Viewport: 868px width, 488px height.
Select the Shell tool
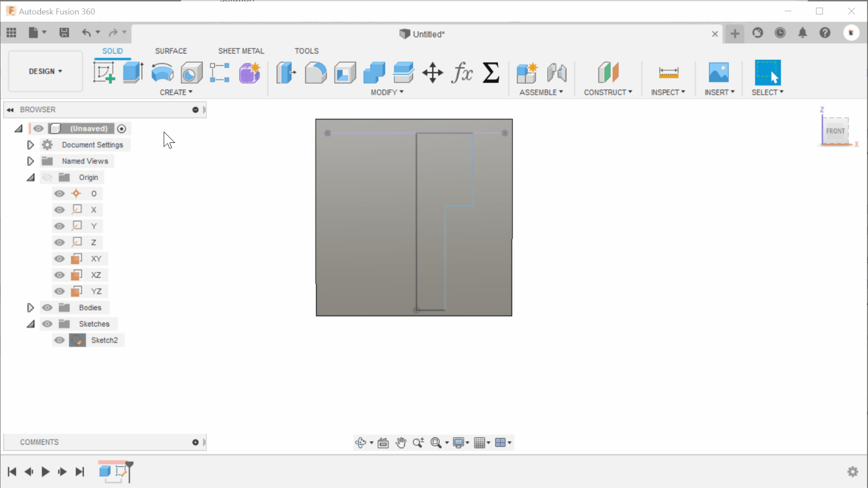pyautogui.click(x=345, y=73)
